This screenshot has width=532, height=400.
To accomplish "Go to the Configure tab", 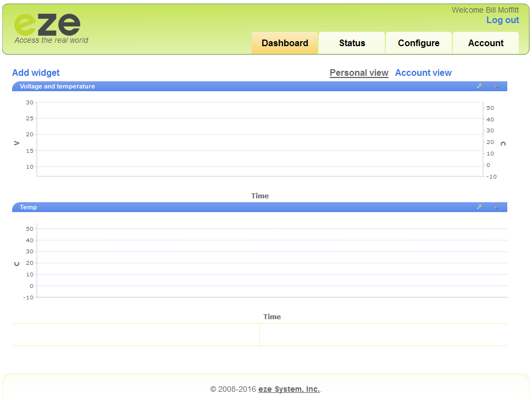I will 419,43.
